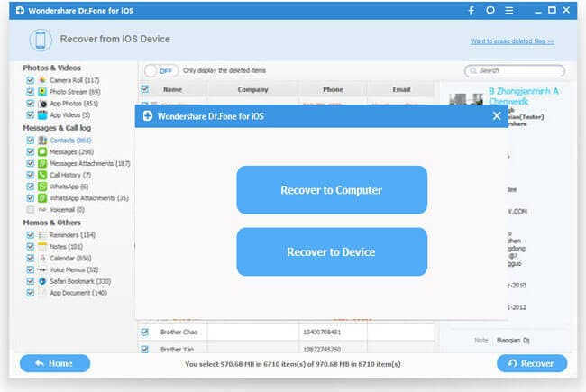The height and width of the screenshot is (392, 586).
Task: Open the hamburger menu in title bar
Action: click(x=509, y=11)
